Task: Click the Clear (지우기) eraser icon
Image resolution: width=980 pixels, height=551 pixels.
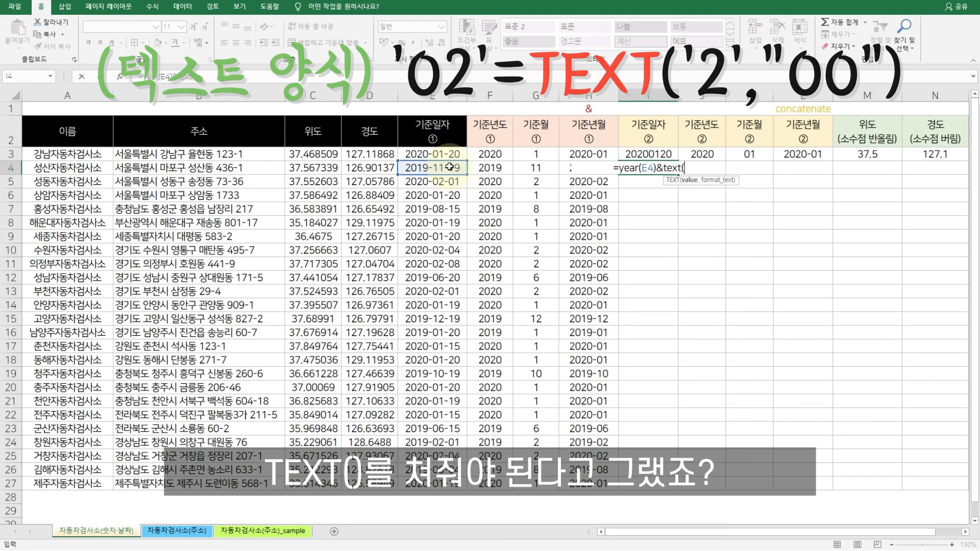Action: tap(825, 46)
